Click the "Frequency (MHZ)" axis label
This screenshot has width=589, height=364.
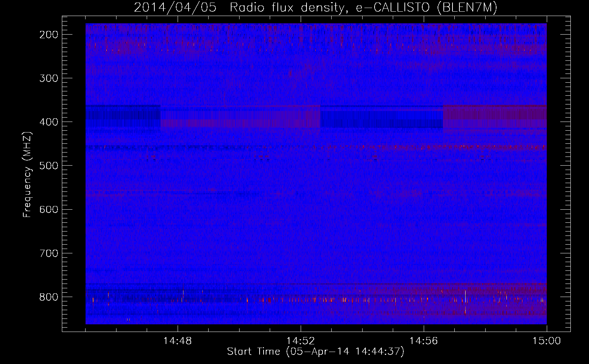point(27,175)
